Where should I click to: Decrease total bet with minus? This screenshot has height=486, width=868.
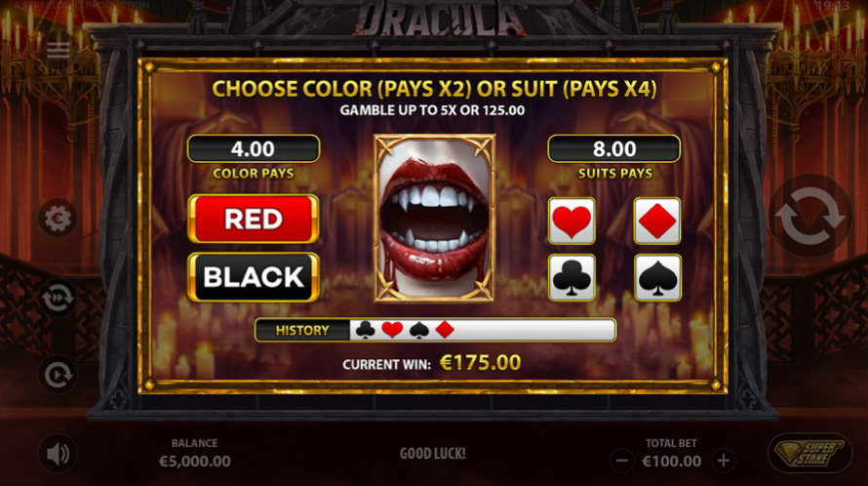point(622,461)
